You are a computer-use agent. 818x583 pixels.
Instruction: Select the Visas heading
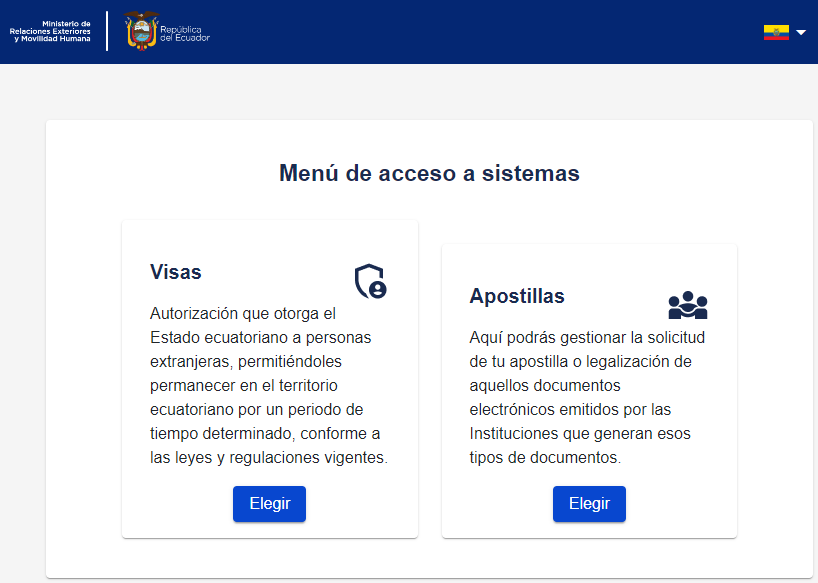coord(175,272)
